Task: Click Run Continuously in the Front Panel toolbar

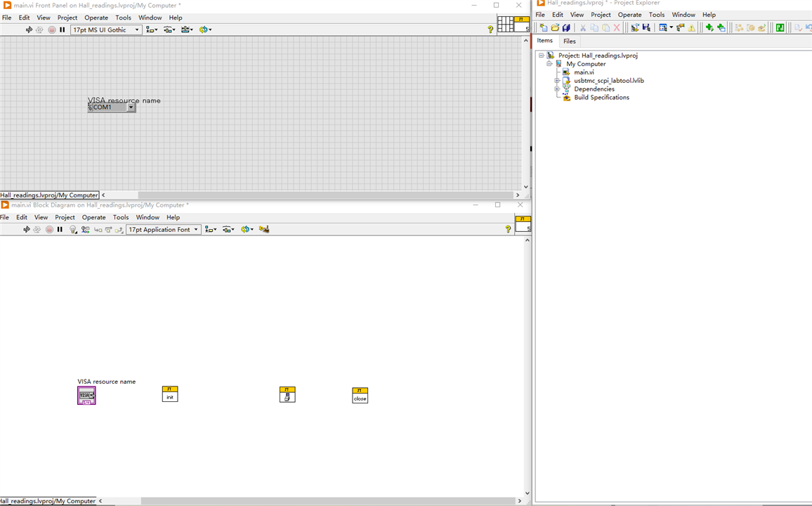Action: [x=39, y=30]
